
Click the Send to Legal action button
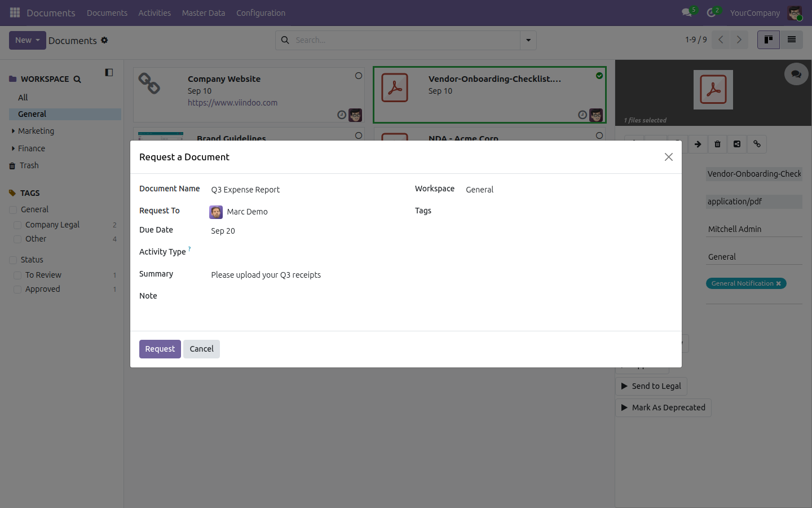click(651, 386)
